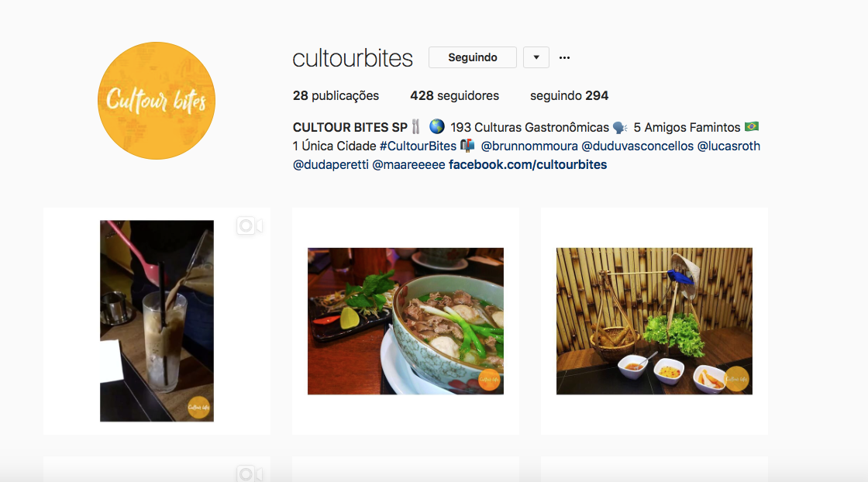Click orange watermark logo on bamboo photo
This screenshot has width=868, height=482.
(737, 379)
